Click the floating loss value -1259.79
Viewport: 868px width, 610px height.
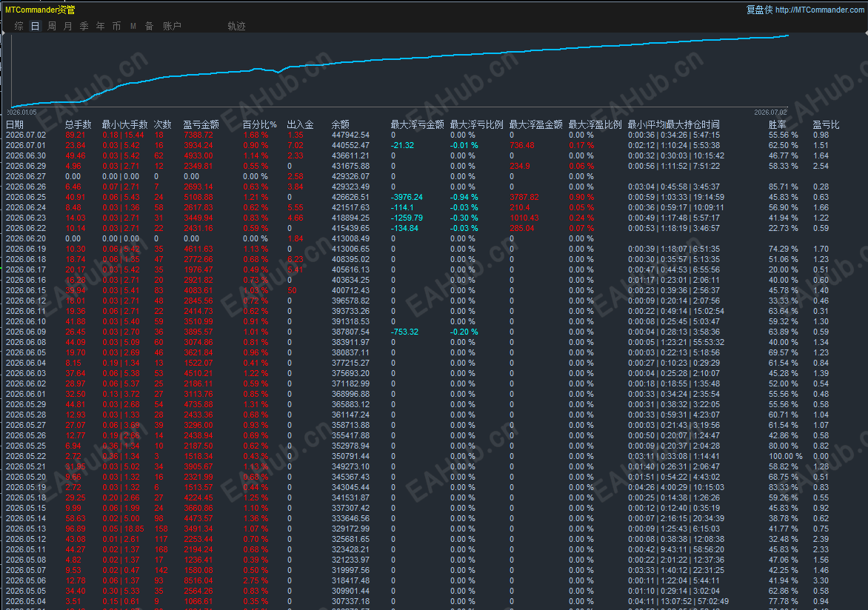(x=407, y=218)
